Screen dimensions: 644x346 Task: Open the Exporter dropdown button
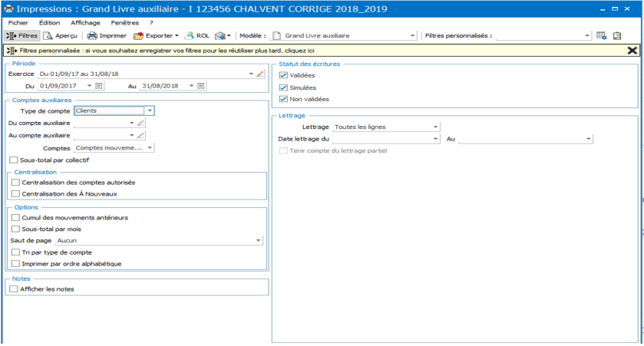pos(156,36)
